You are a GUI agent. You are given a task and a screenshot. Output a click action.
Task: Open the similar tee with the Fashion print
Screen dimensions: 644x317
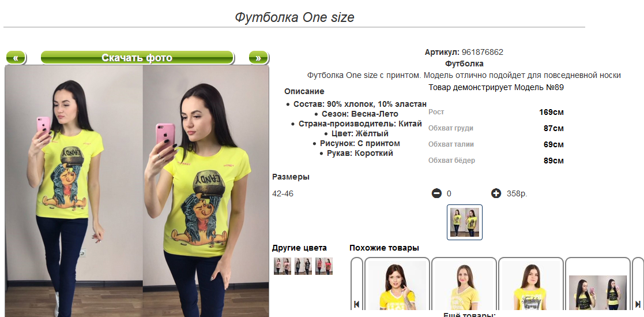pyautogui.click(x=531, y=286)
